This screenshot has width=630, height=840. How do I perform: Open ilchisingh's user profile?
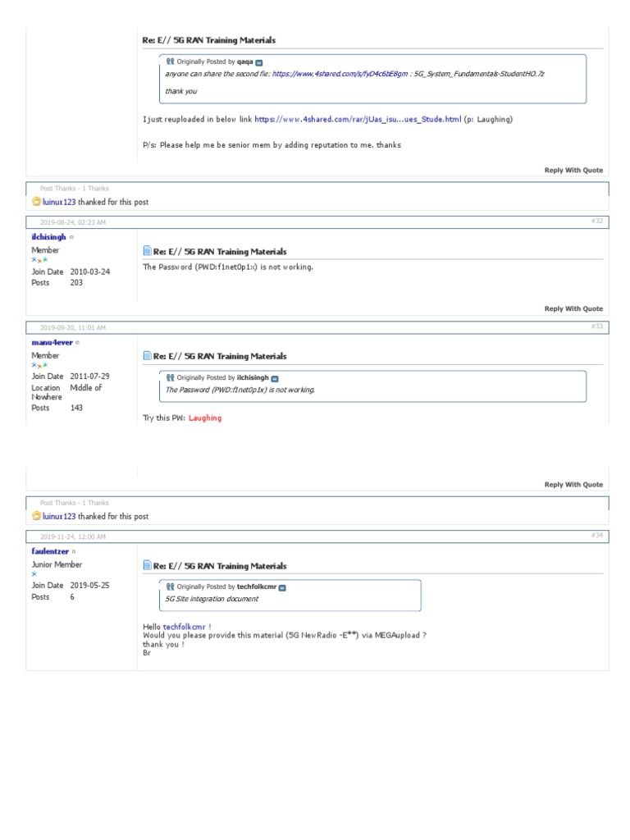(48, 236)
